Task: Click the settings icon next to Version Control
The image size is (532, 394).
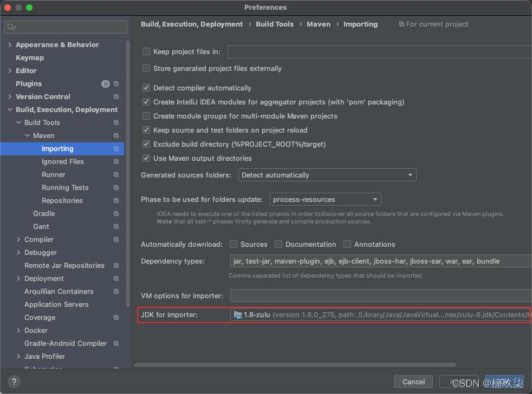Action: click(x=116, y=97)
